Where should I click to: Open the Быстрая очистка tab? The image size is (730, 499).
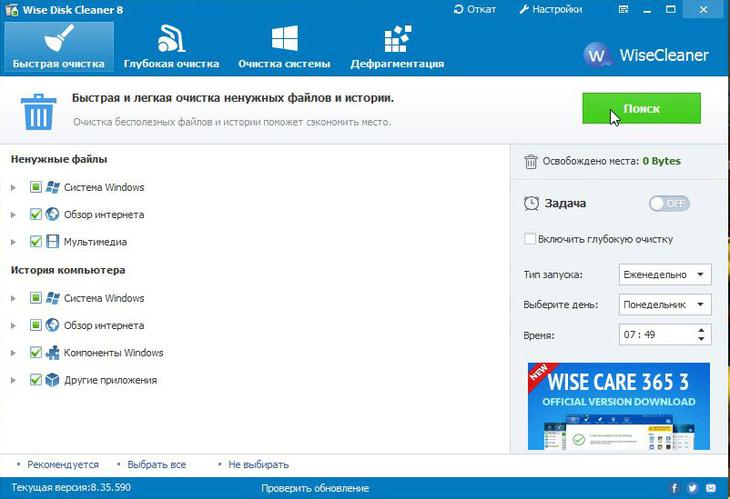point(59,47)
